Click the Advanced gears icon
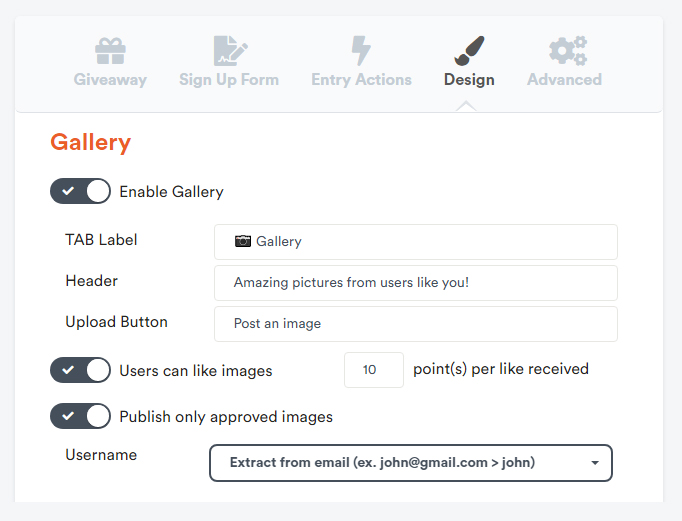682x521 pixels. coord(568,51)
